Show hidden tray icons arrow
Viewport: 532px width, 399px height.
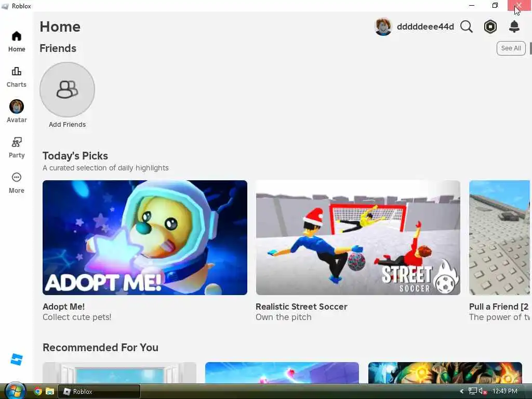(x=462, y=391)
